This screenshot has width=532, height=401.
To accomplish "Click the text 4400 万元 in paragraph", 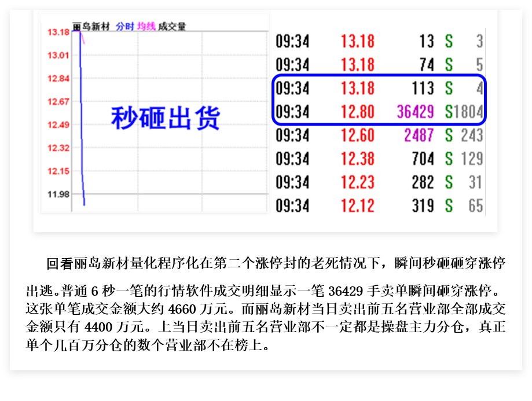I will tap(115, 327).
